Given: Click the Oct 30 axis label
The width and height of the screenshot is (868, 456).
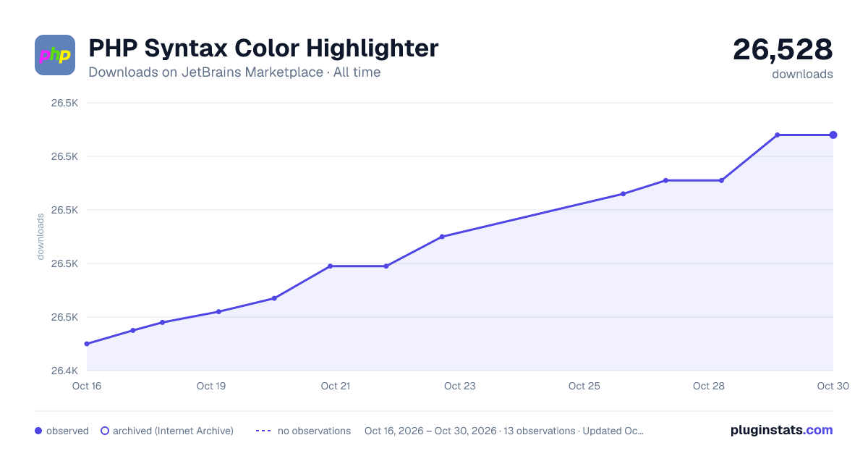Looking at the screenshot, I should [833, 386].
